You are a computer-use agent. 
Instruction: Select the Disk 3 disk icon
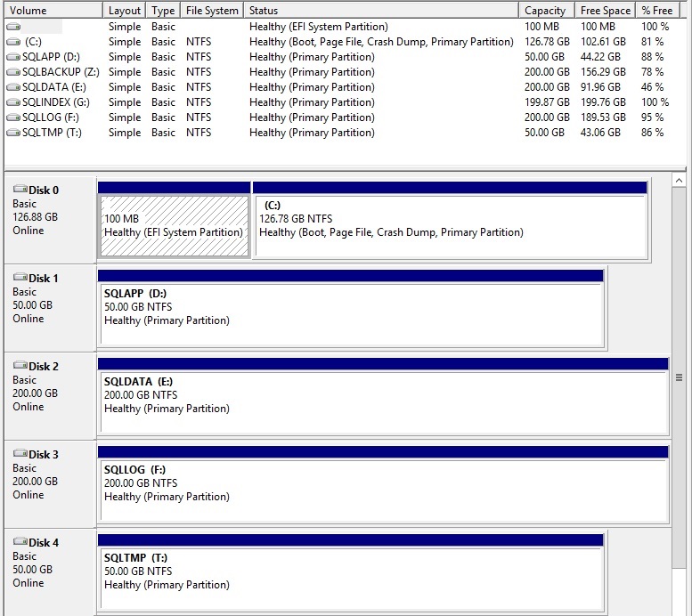click(20, 454)
